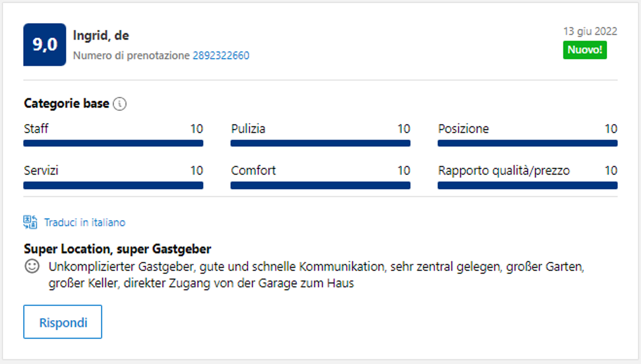641x364 pixels.
Task: Open booking number 2892322660 link
Action: 221,56
